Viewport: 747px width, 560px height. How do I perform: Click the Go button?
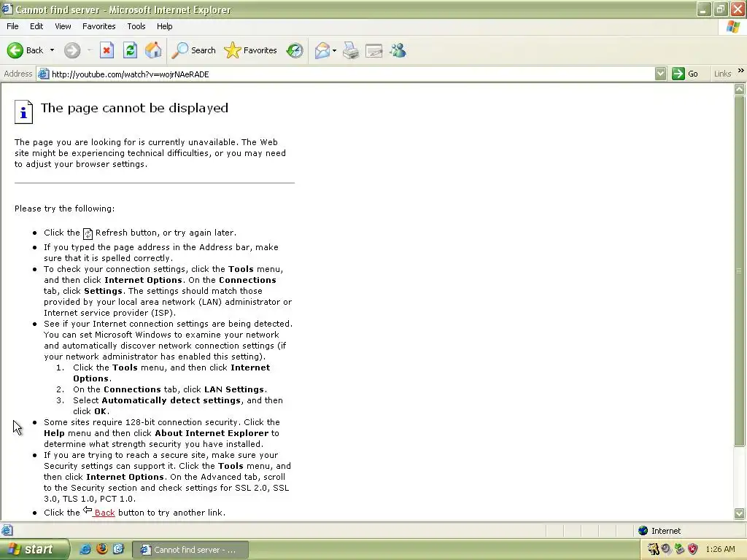click(685, 74)
